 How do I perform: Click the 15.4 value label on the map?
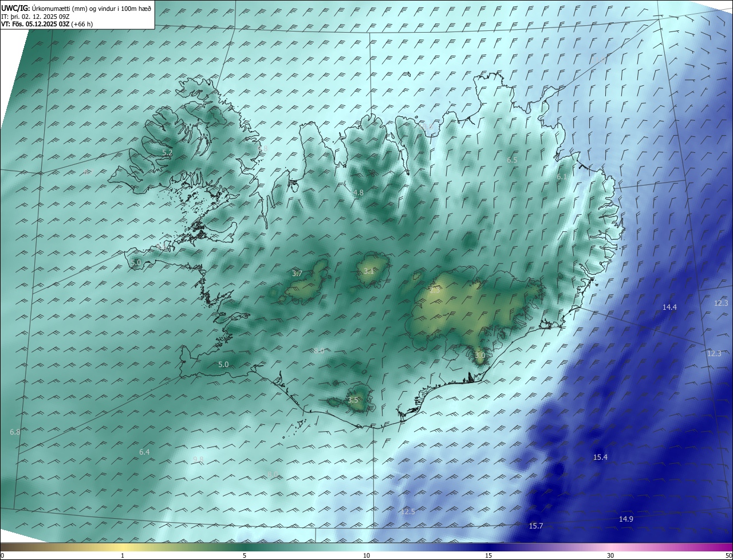pos(600,458)
